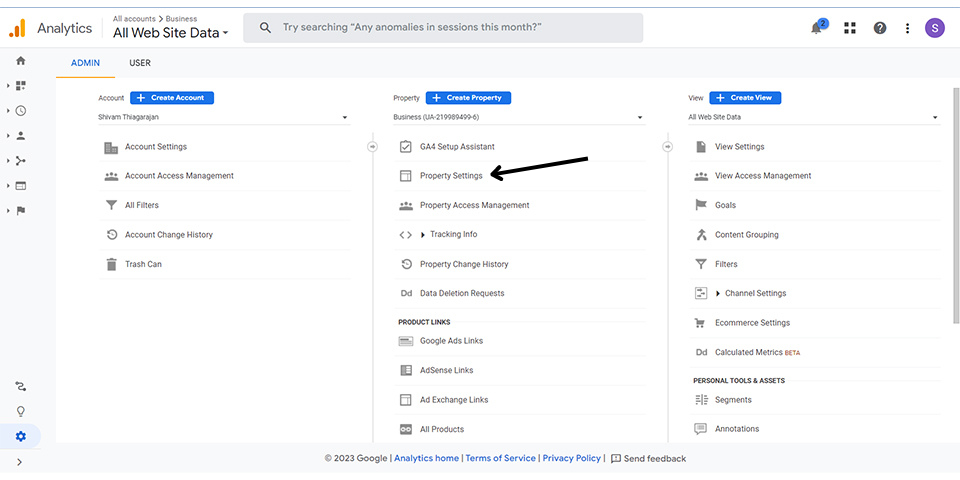
Task: Click the Create View button
Action: 745,98
